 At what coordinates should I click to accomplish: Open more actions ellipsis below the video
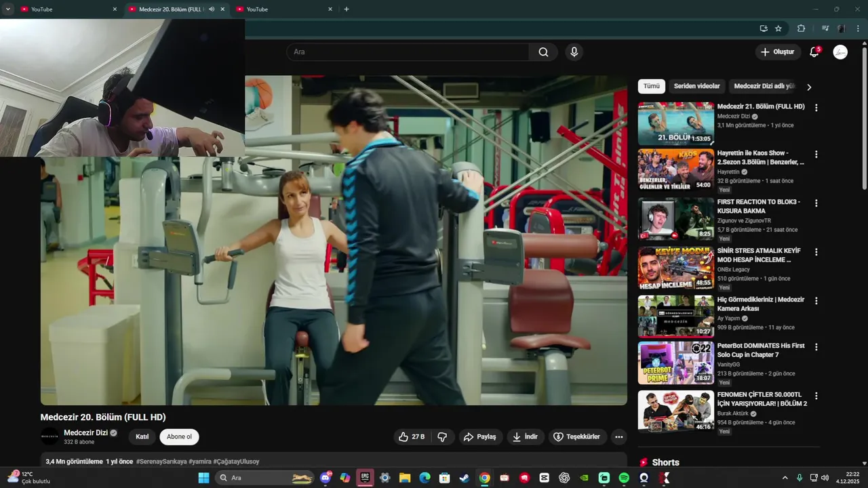point(618,437)
